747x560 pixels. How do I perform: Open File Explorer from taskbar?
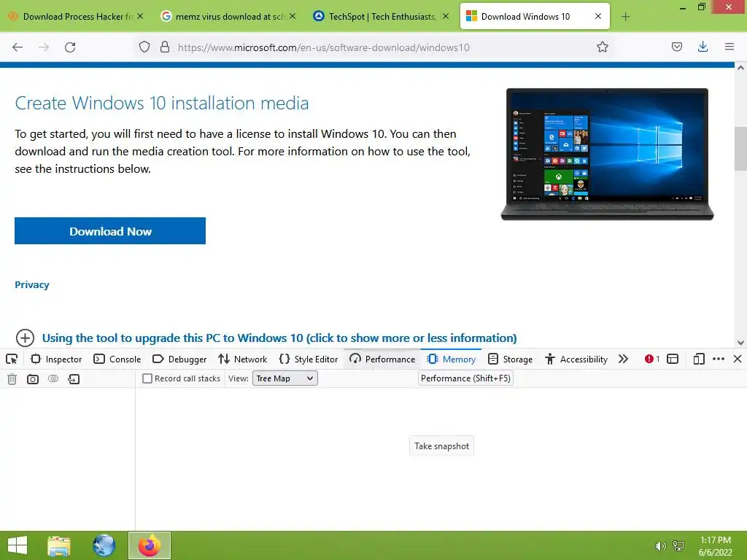[59, 545]
